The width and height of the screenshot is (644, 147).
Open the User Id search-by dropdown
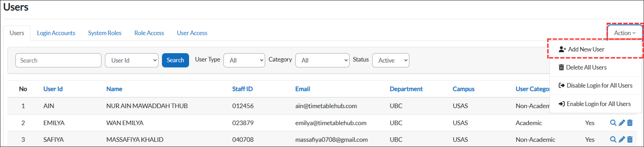(x=132, y=60)
